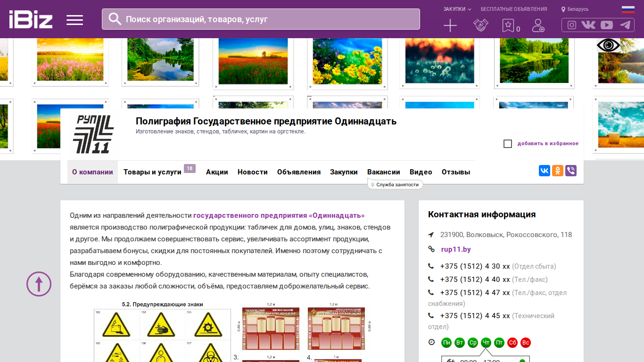Screen dimensions: 644x362
Task: Click the search magnifier icon
Action: click(115, 19)
